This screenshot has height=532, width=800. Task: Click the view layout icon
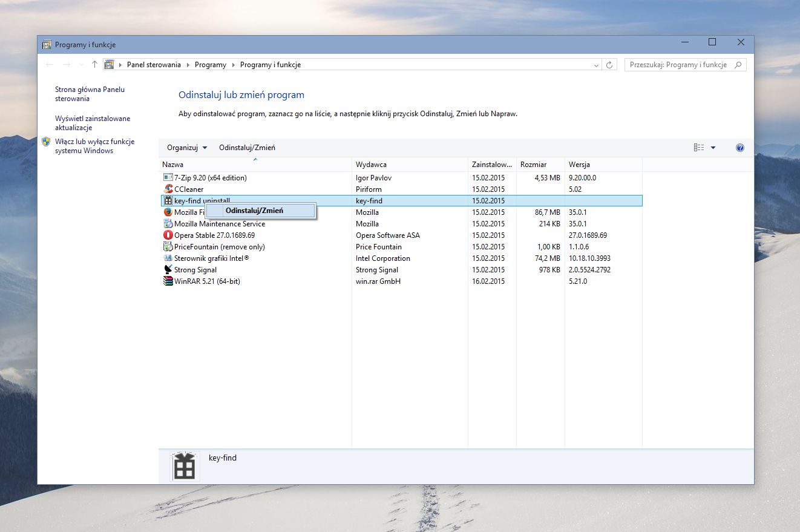pos(699,148)
